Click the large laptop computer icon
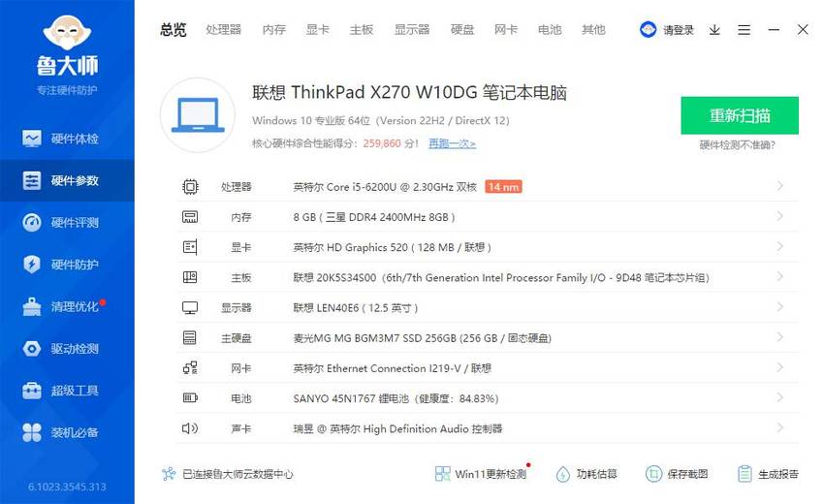The image size is (824, 504). 198,115
